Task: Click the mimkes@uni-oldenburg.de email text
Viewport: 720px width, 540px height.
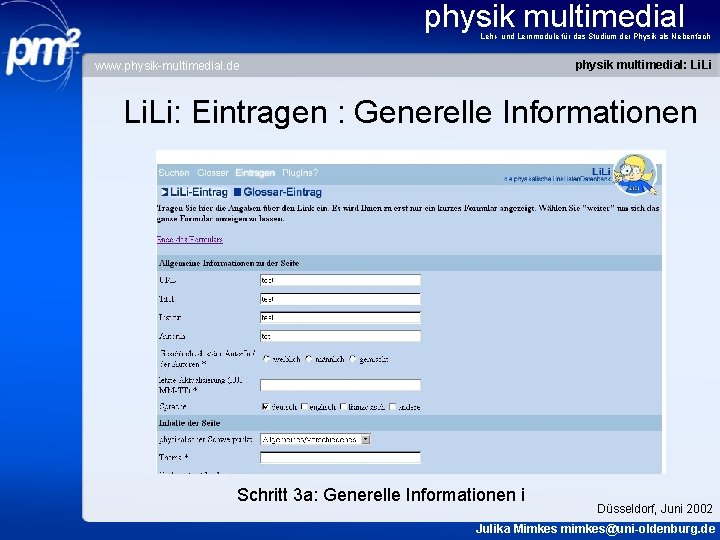Action: [x=638, y=529]
